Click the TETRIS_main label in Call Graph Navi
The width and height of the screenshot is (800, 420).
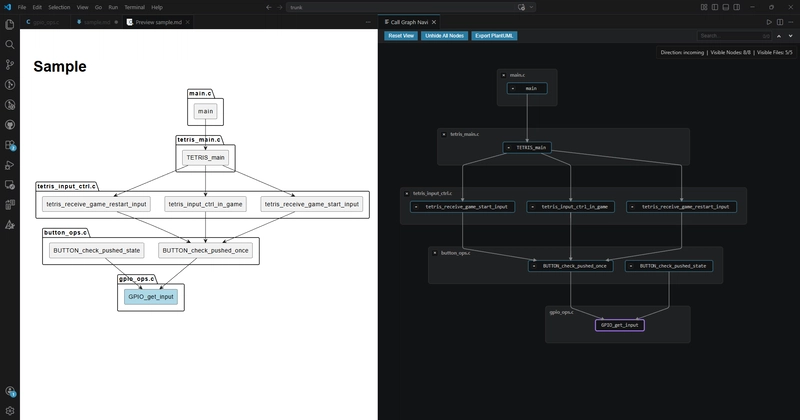531,147
